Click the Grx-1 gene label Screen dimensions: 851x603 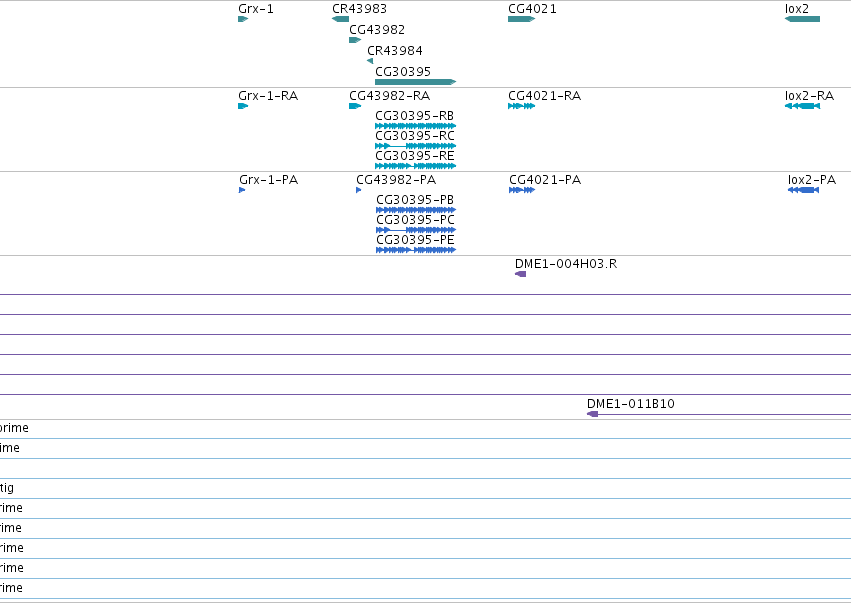(256, 9)
